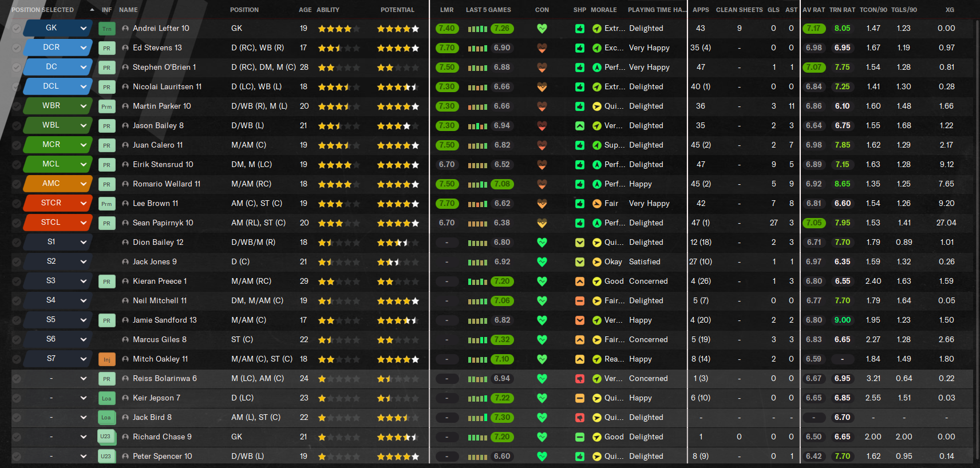980x468 pixels.
Task: Sort by the Morale column header
Action: (x=604, y=10)
